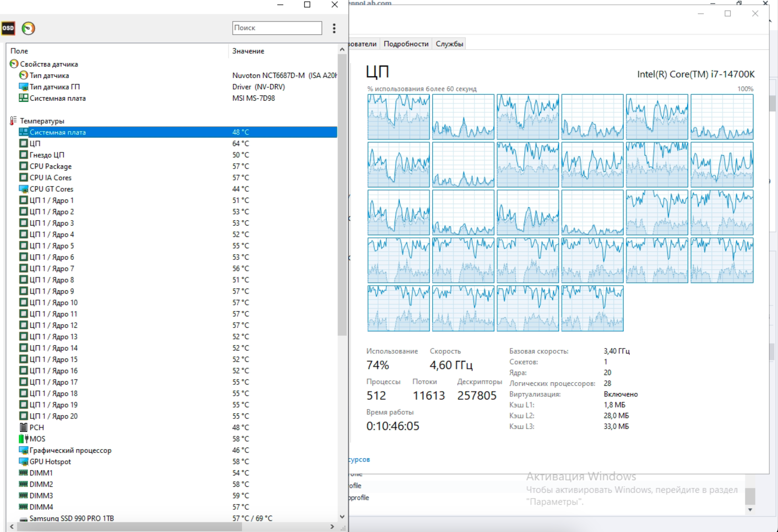Open the three-dot options menu
Viewport: 778px width, 532px height.
(x=334, y=28)
